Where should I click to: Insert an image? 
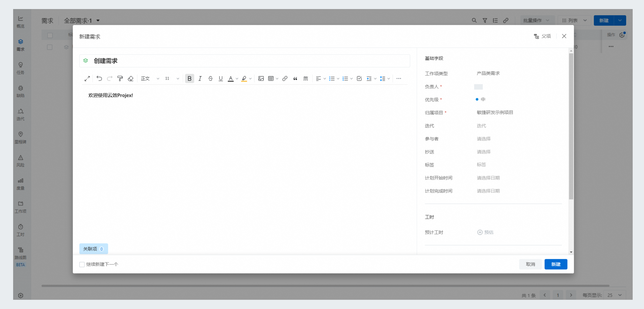click(261, 79)
